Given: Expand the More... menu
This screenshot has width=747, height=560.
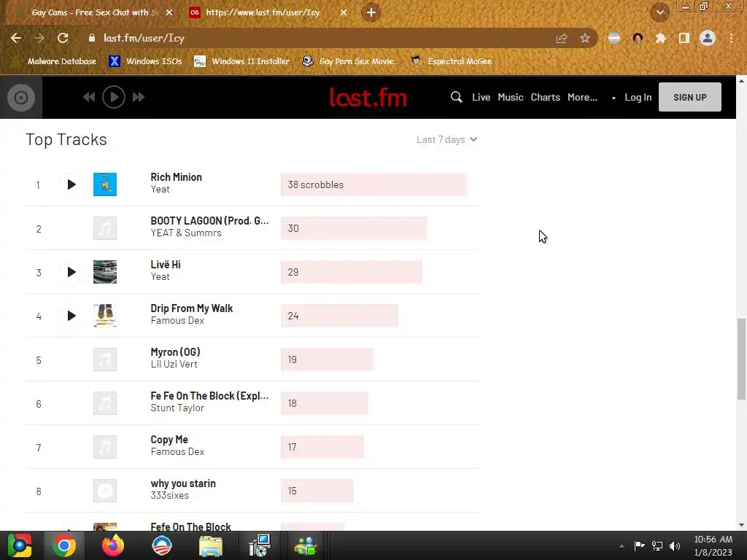Looking at the screenshot, I should pyautogui.click(x=582, y=97).
